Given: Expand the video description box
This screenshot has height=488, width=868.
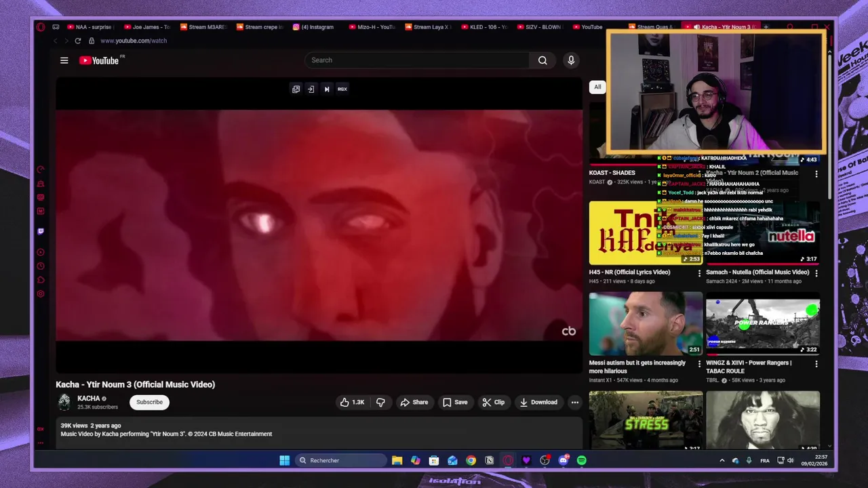Looking at the screenshot, I should pos(319,432).
